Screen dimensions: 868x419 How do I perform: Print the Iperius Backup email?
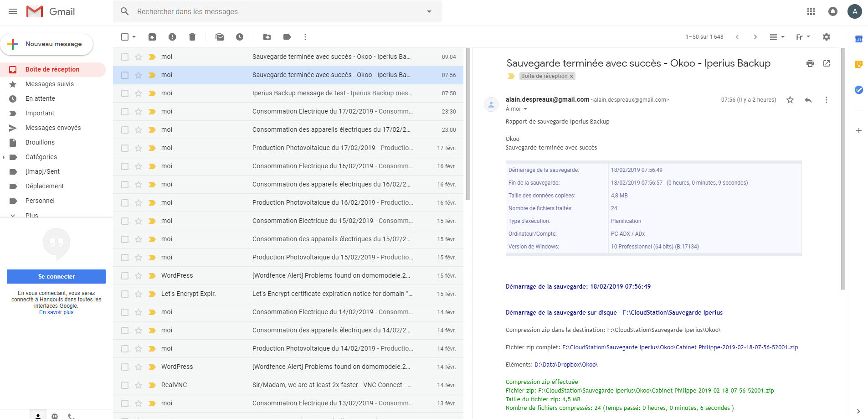pyautogui.click(x=810, y=63)
